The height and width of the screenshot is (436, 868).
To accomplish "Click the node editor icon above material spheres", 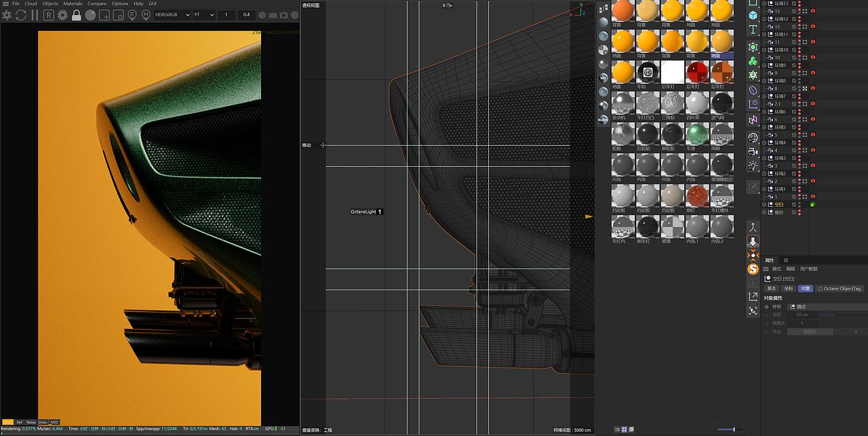I will tap(604, 9).
